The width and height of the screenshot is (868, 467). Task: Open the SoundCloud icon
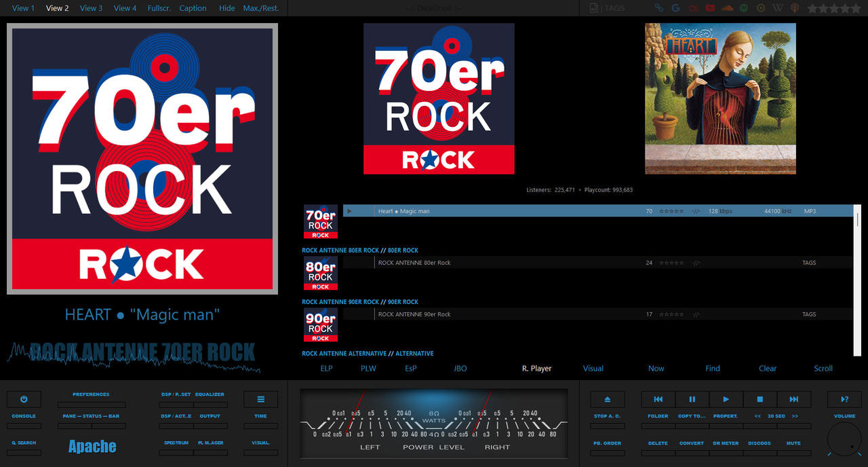point(727,8)
